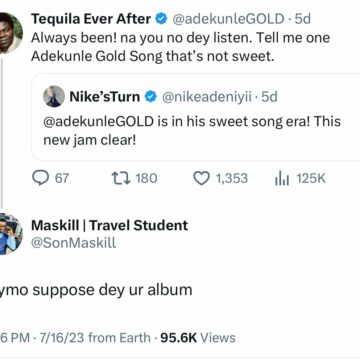This screenshot has height=360, width=360.
Task: Click Tequila Ever After verified badge
Action: (161, 19)
